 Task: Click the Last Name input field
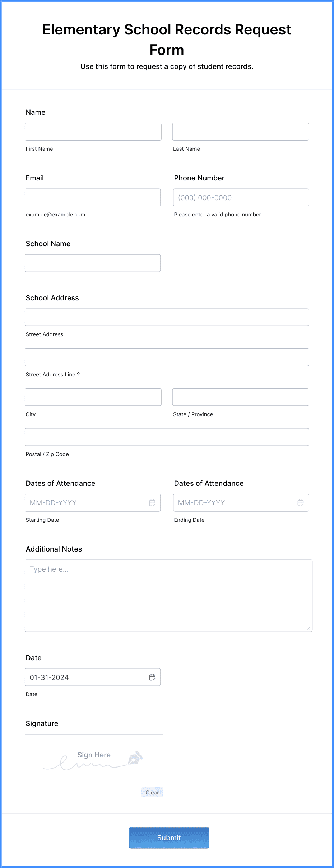coord(240,132)
